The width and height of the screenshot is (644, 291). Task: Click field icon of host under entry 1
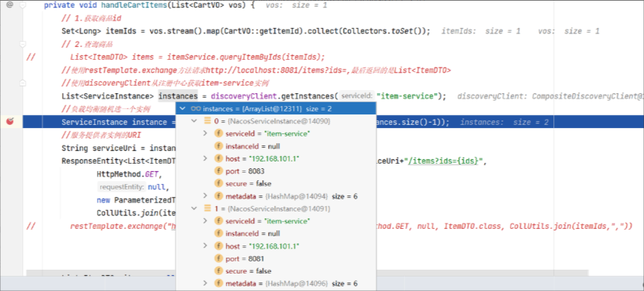click(x=218, y=246)
